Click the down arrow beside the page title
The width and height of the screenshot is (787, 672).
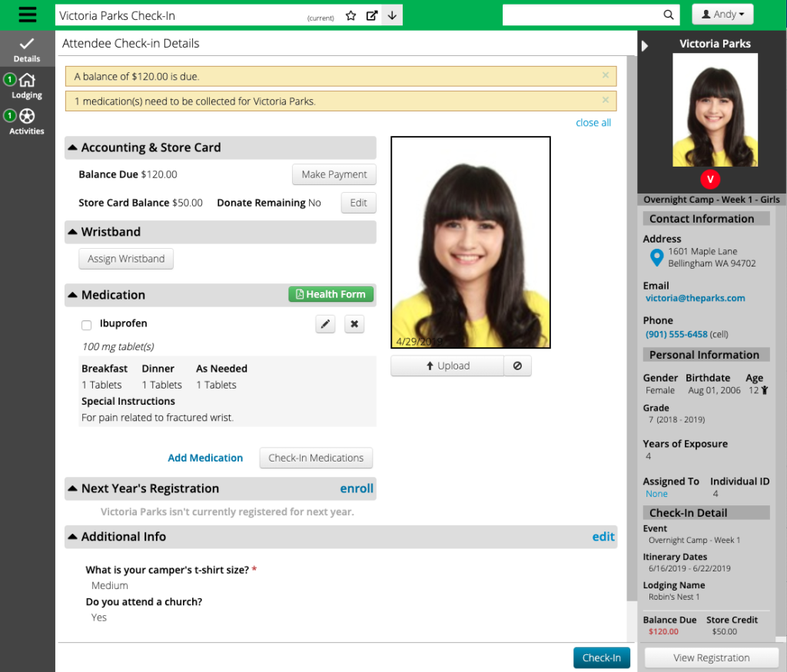tap(392, 15)
